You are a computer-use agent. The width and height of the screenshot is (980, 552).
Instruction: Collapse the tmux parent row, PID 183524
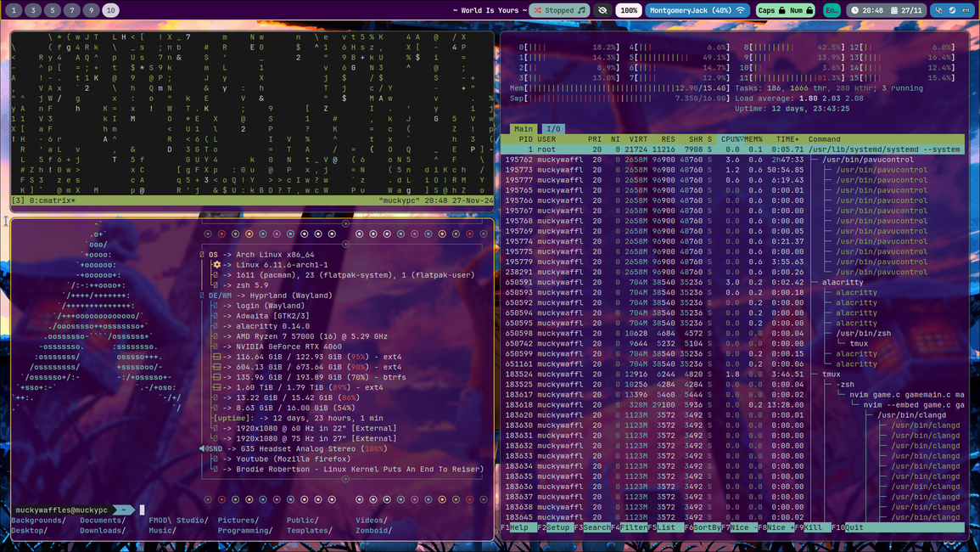[732, 375]
